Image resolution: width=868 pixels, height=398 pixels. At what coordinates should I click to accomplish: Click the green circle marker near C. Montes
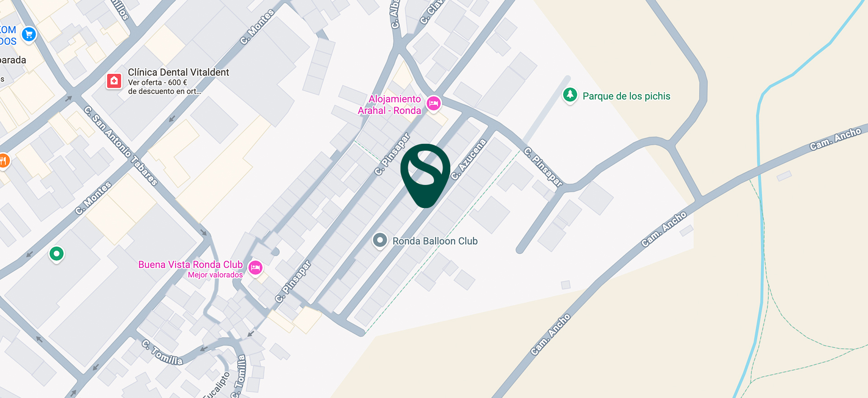tap(57, 254)
